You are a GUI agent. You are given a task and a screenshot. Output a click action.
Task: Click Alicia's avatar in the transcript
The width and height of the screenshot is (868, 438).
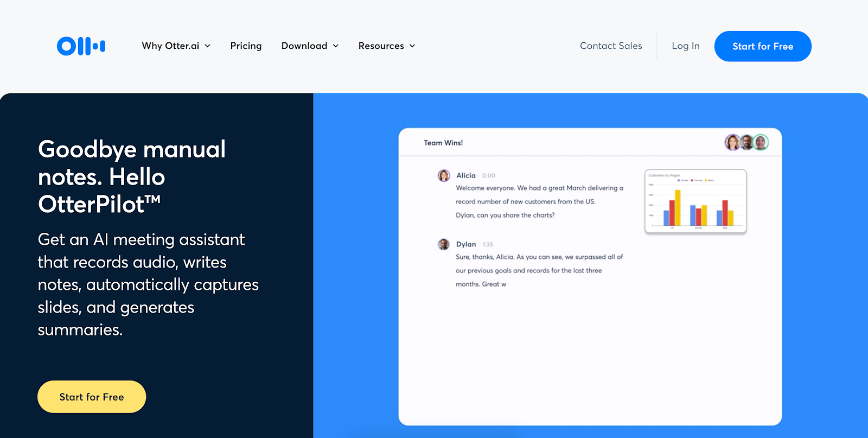tap(444, 175)
